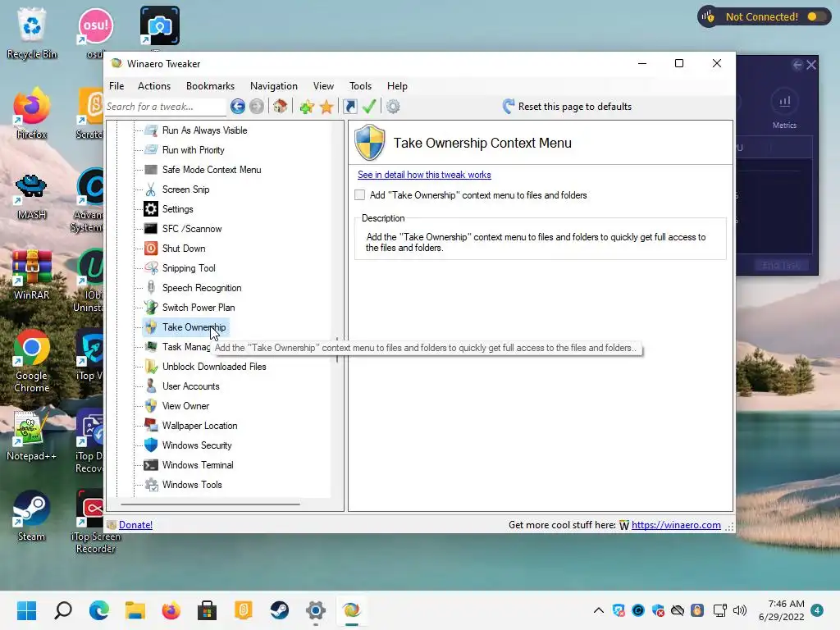Viewport: 840px width, 630px height.
Task: Open the Navigation menu
Action: [x=274, y=85]
